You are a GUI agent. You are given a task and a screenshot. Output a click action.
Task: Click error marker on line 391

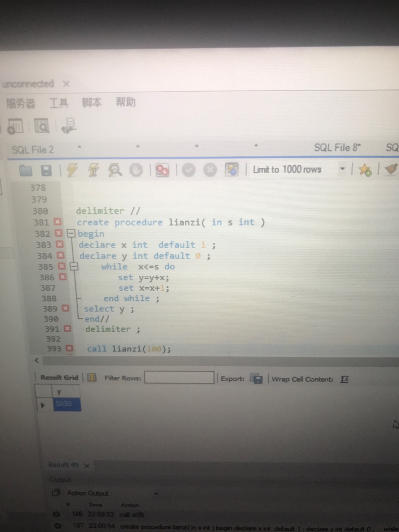click(68, 328)
